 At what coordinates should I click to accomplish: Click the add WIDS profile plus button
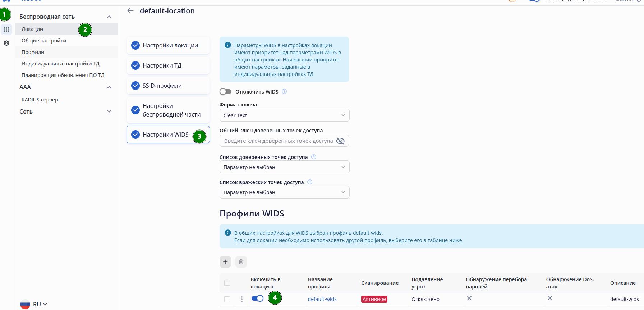tap(225, 262)
